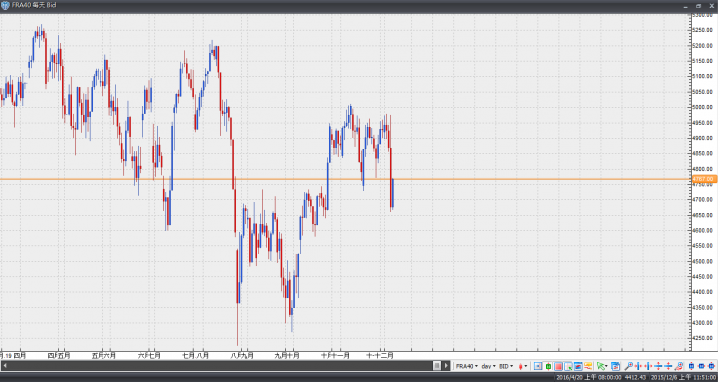Viewport: 720px width, 382px height.
Task: Click the first horizontal compress icon
Action: coord(639,366)
